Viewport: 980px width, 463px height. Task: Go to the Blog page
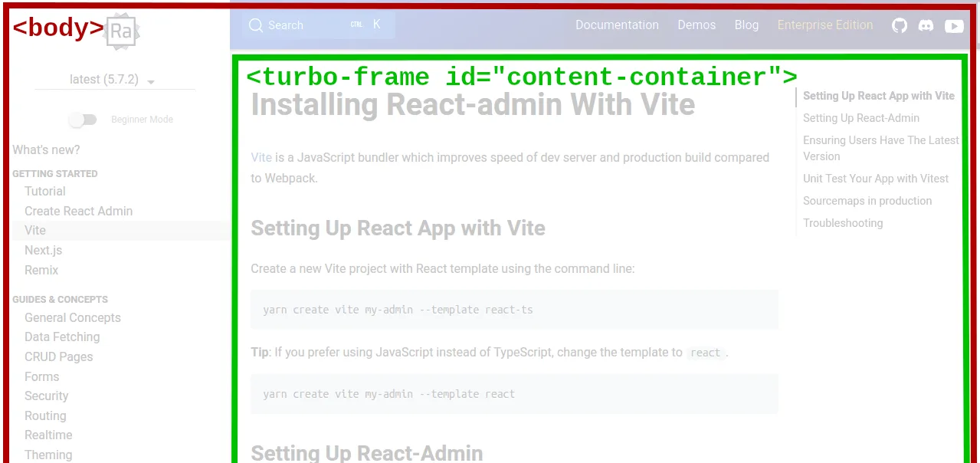[x=746, y=25]
